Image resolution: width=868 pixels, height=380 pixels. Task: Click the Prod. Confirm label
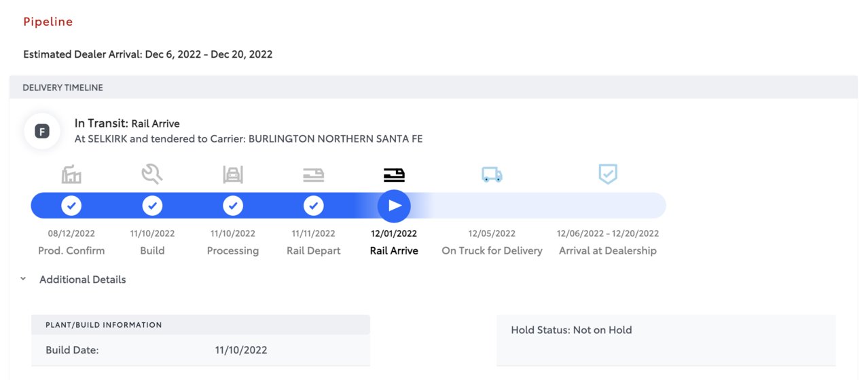tap(71, 251)
